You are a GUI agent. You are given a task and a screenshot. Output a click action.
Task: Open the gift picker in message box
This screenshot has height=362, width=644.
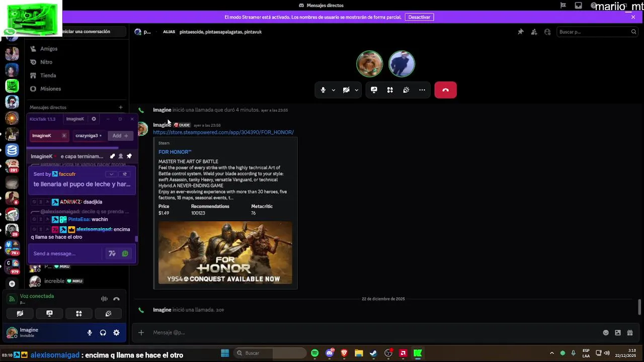630,332
